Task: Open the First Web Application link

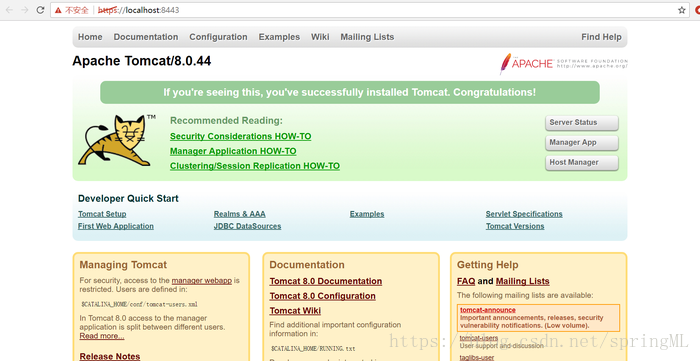Action: [x=116, y=226]
